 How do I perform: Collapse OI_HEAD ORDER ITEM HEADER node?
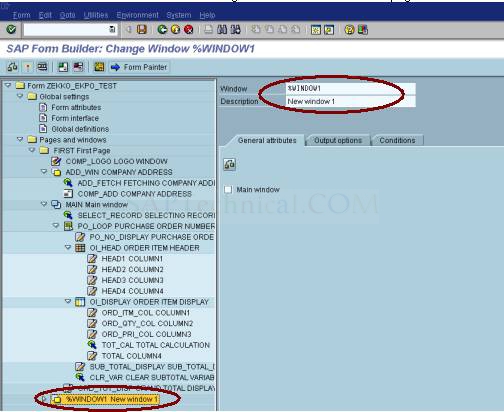coord(68,247)
